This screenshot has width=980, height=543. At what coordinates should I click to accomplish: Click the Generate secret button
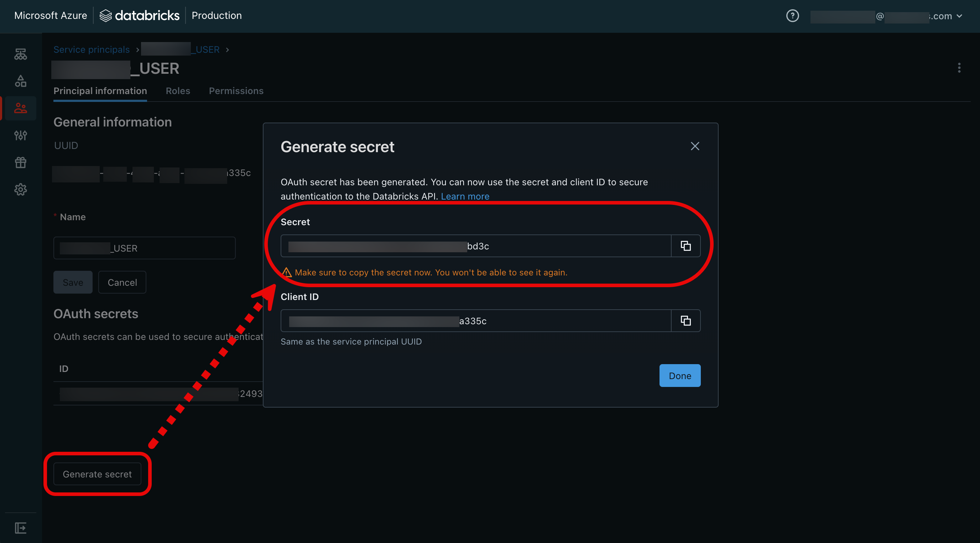97,474
